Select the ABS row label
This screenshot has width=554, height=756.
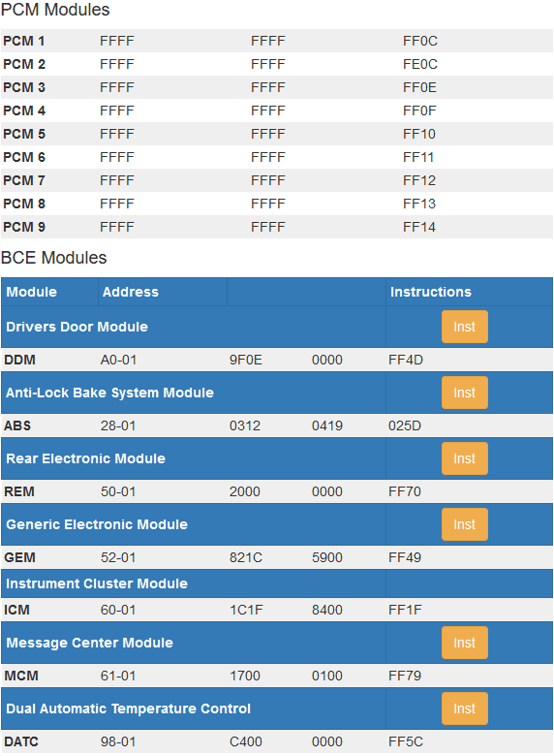point(17,425)
